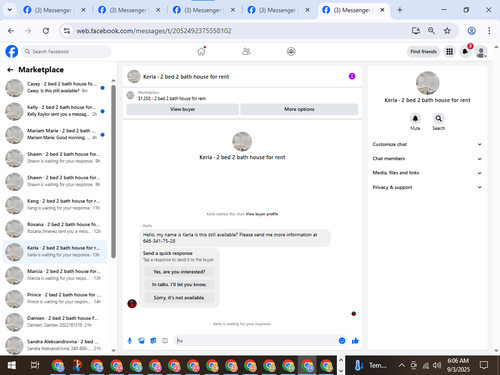This screenshot has width=500, height=375.
Task: Open the Facebook menu grid icon
Action: pyautogui.click(x=450, y=51)
